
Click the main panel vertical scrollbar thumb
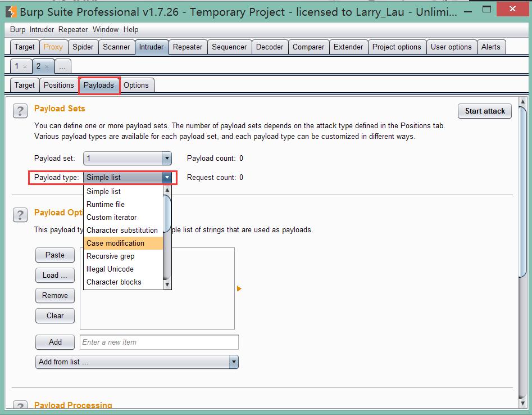click(x=523, y=192)
